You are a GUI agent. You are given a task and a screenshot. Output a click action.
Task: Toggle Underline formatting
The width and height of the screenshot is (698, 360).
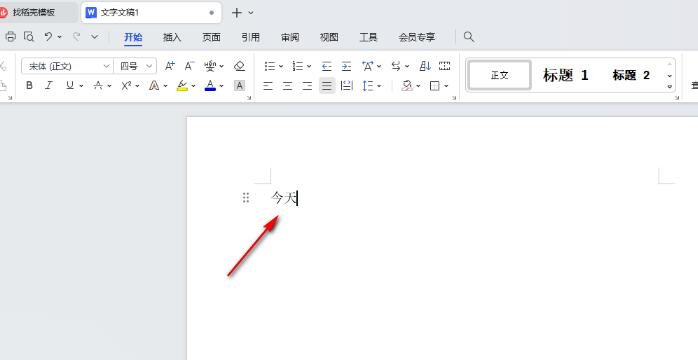[69, 85]
